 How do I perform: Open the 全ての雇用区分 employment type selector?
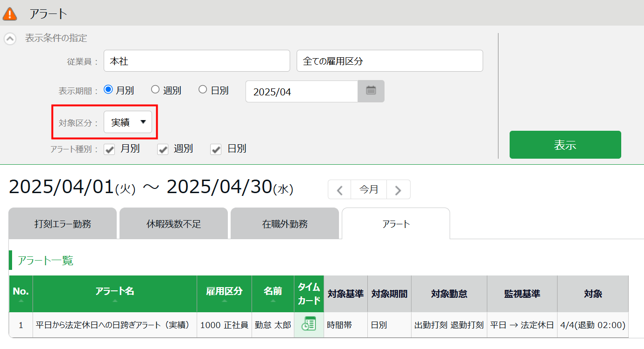(390, 61)
